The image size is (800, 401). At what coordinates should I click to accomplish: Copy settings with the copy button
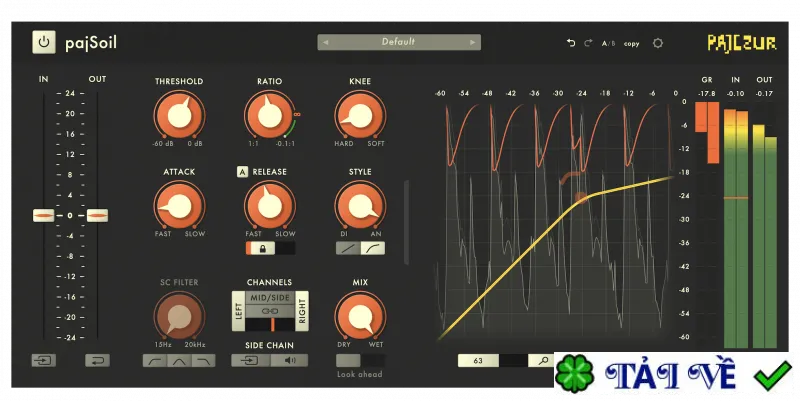click(632, 44)
